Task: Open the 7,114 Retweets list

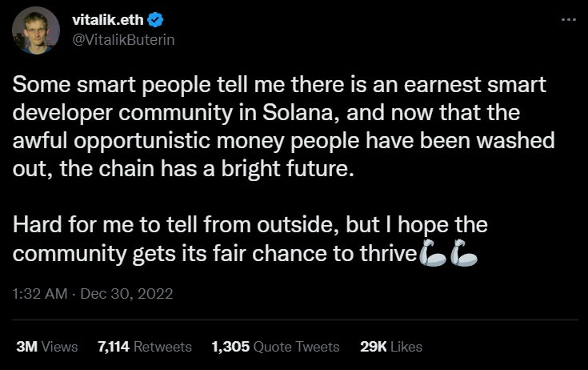Action: pos(144,347)
